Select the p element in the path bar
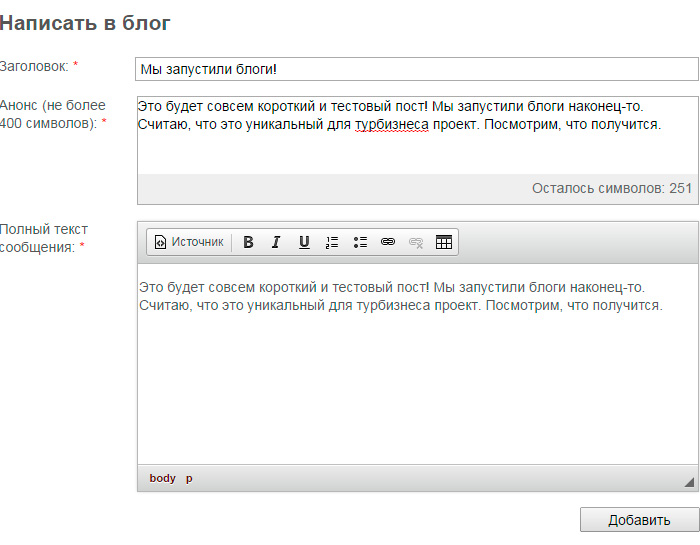 pyautogui.click(x=189, y=478)
